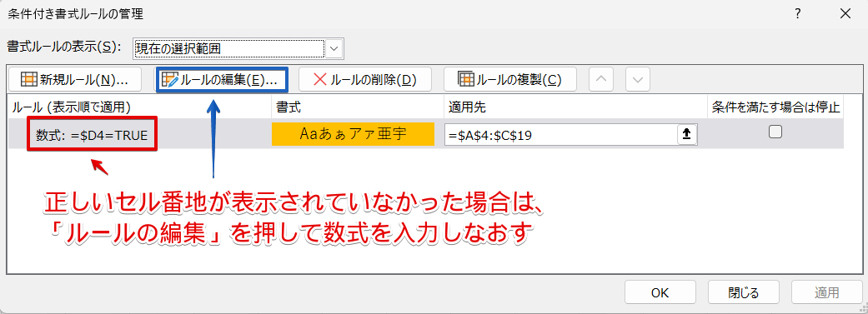Edit the 適用先 range =$A$4:$C$19 field
868x314 pixels.
561,134
